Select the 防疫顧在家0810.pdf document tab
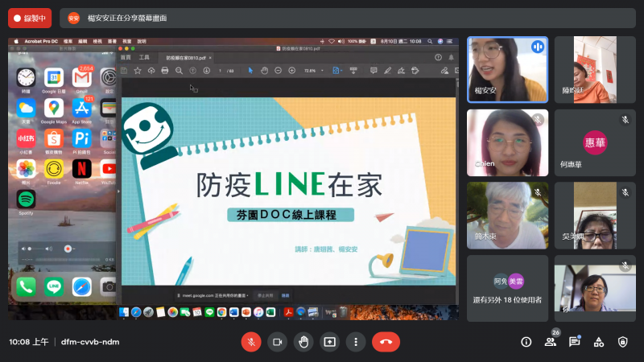 click(186, 58)
